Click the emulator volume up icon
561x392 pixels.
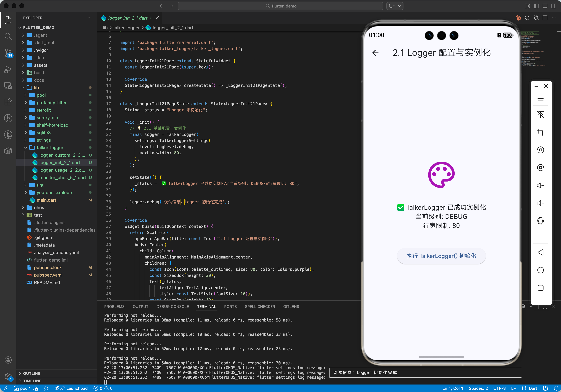click(540, 185)
